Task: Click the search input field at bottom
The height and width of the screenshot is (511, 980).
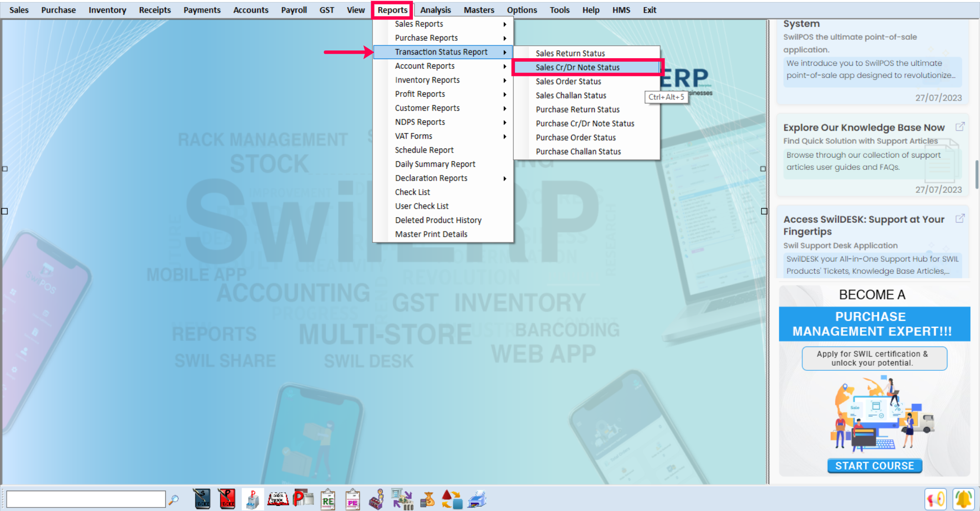Action: 86,499
